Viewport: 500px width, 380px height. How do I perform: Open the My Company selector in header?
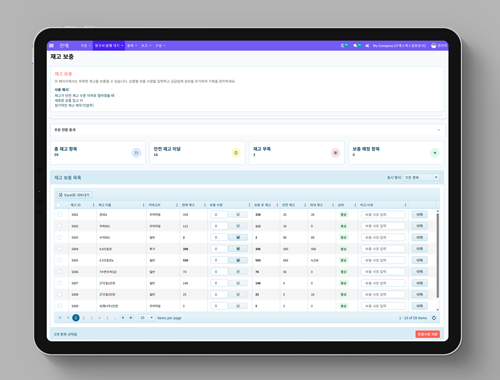coord(399,46)
